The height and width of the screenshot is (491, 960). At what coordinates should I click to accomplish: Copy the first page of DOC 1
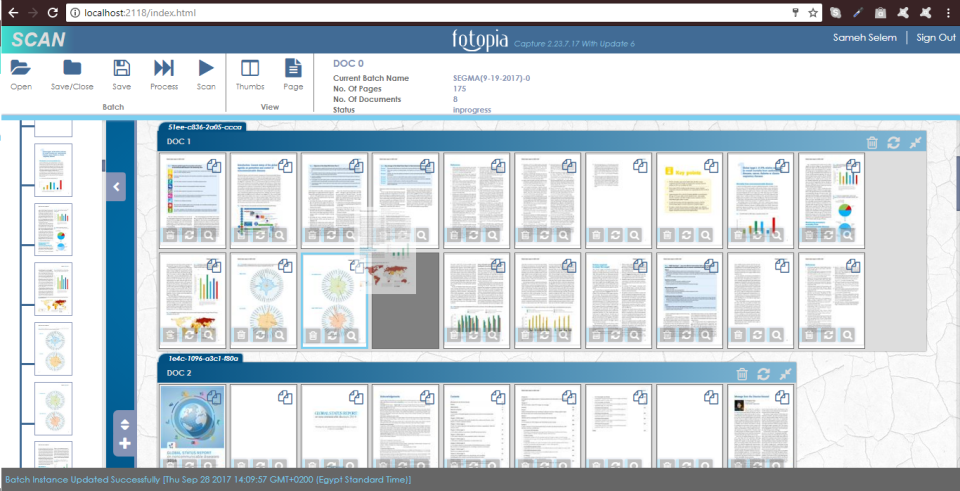pyautogui.click(x=214, y=165)
